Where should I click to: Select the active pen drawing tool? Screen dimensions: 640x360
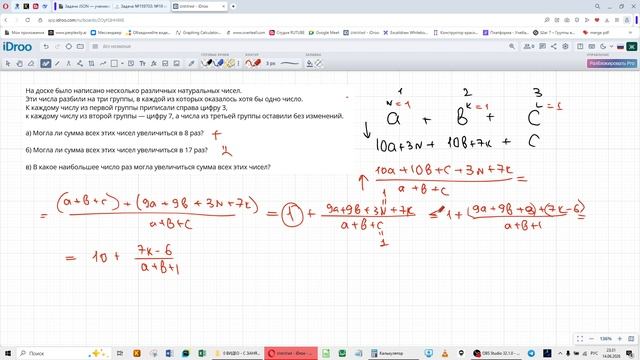[x=46, y=63]
